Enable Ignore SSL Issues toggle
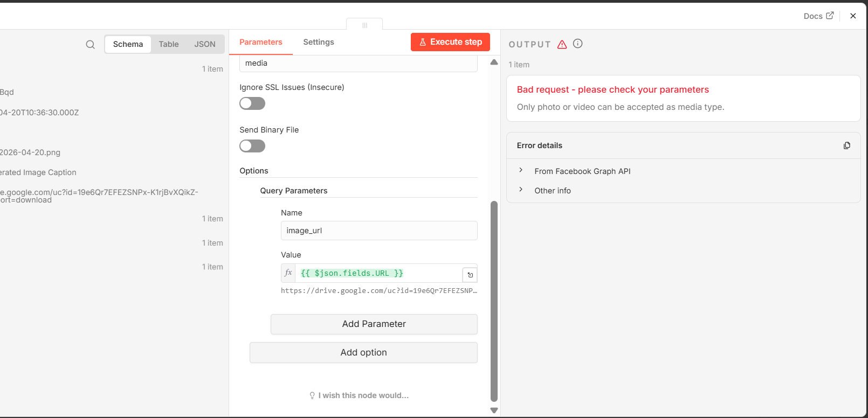This screenshot has height=418, width=868. click(252, 103)
